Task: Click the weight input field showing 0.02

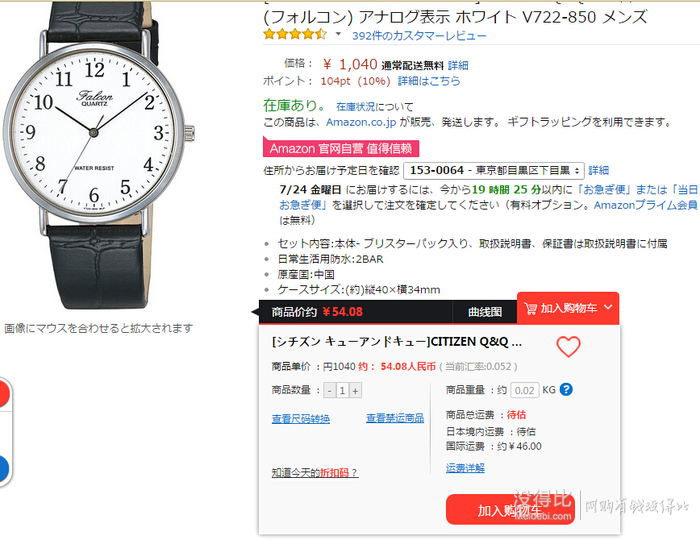Action: (x=525, y=390)
